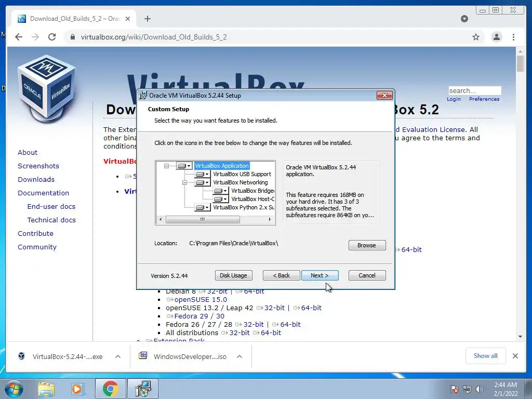Screen dimensions: 532x399
Task: Click the VirtualBox cube logo
Action: click(46, 89)
